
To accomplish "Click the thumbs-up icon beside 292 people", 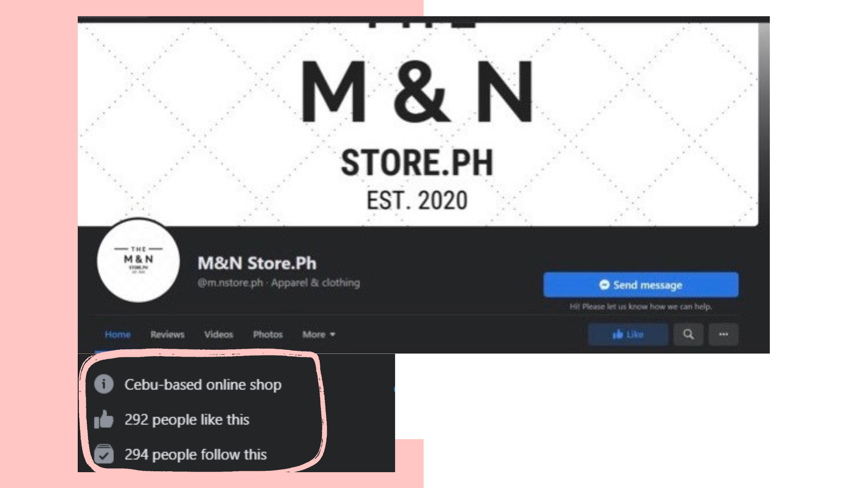I will (104, 419).
